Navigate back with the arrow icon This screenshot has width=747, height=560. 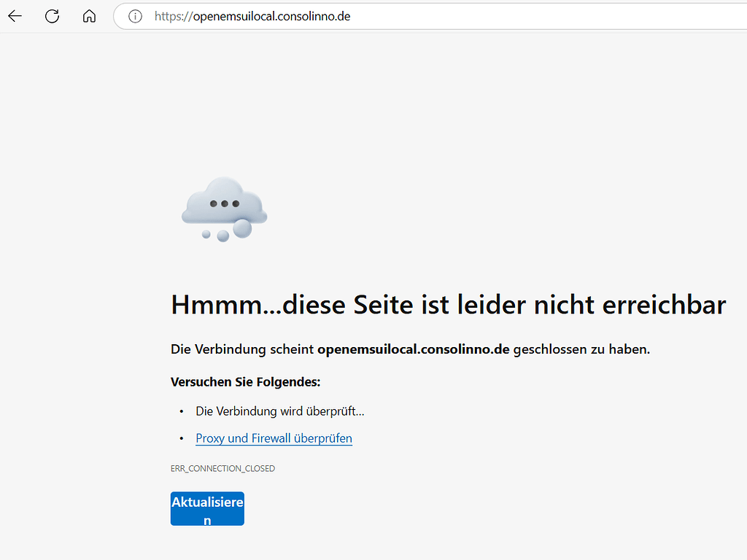(15, 15)
